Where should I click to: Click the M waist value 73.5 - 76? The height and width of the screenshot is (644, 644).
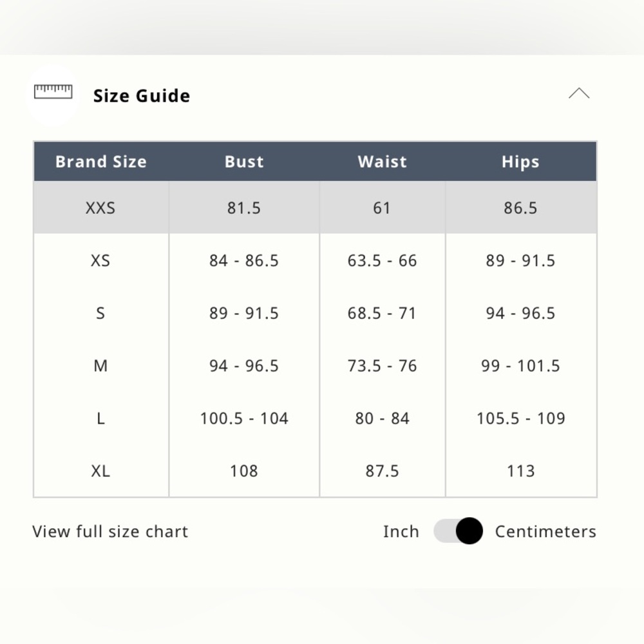point(383,366)
